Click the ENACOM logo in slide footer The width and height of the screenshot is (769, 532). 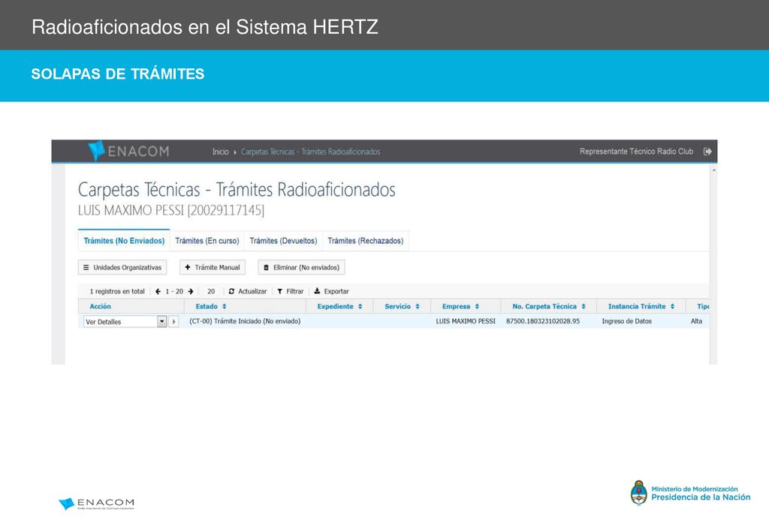click(96, 503)
